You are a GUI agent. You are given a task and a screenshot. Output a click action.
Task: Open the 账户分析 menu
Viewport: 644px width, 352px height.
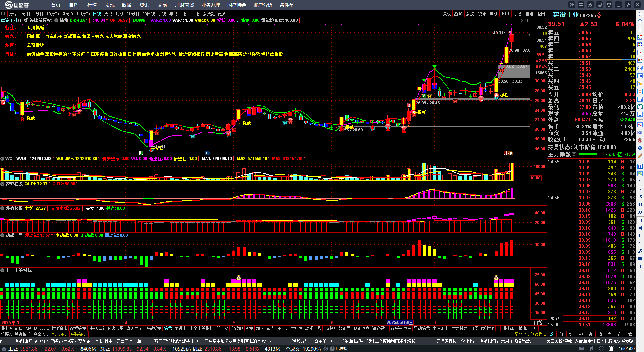coord(263,5)
